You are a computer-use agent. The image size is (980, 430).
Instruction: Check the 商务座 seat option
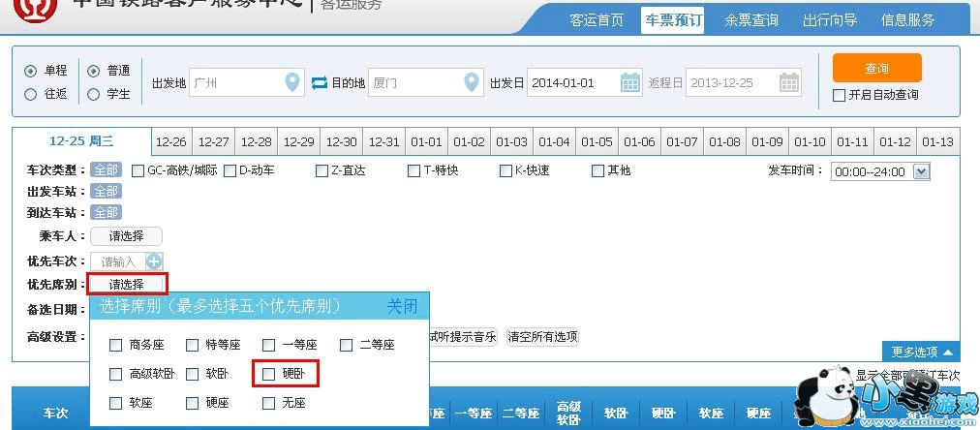click(x=115, y=345)
